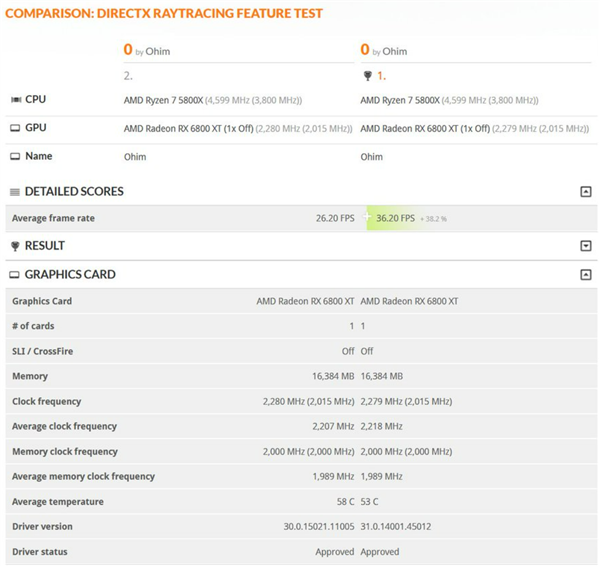Image resolution: width=600 pixels, height=566 pixels.
Task: Open Ohim's profile for the first-ranked result
Action: (395, 51)
